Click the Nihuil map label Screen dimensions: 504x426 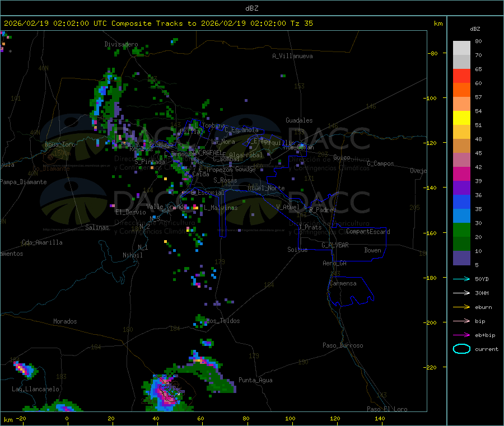132,255
